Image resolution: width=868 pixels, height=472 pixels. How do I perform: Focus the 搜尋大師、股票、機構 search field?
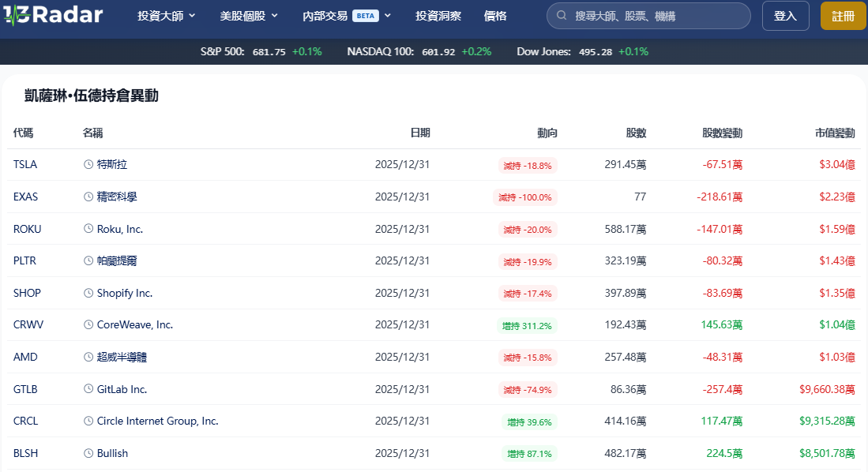click(648, 16)
